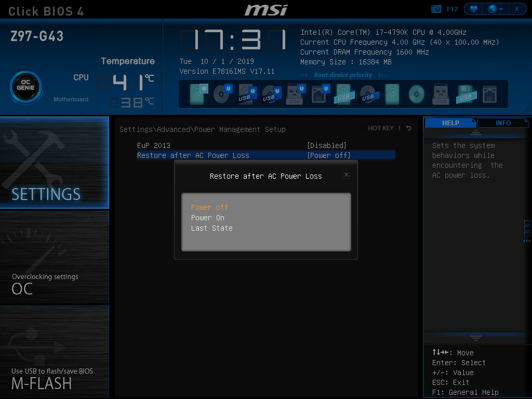Click left arrows beside Boot device priority
The image size is (532, 399).
pyautogui.click(x=304, y=75)
